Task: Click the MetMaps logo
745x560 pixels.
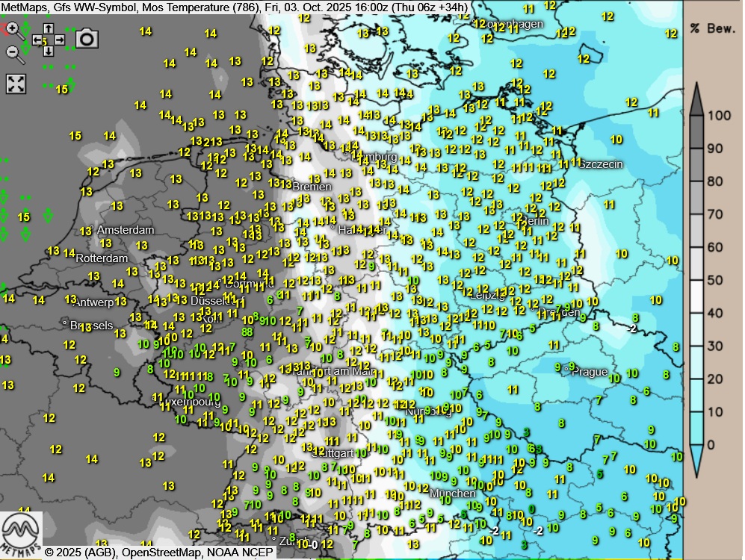Action: (21, 532)
